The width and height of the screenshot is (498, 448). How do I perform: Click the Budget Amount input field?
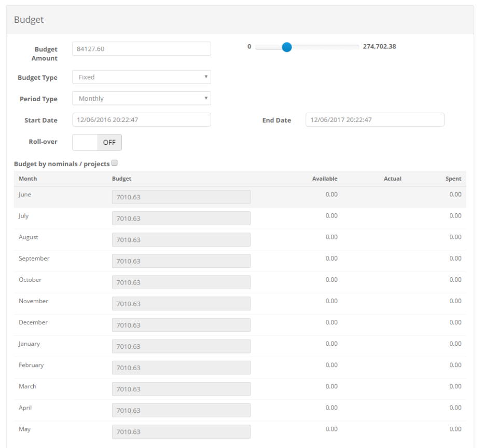(142, 49)
